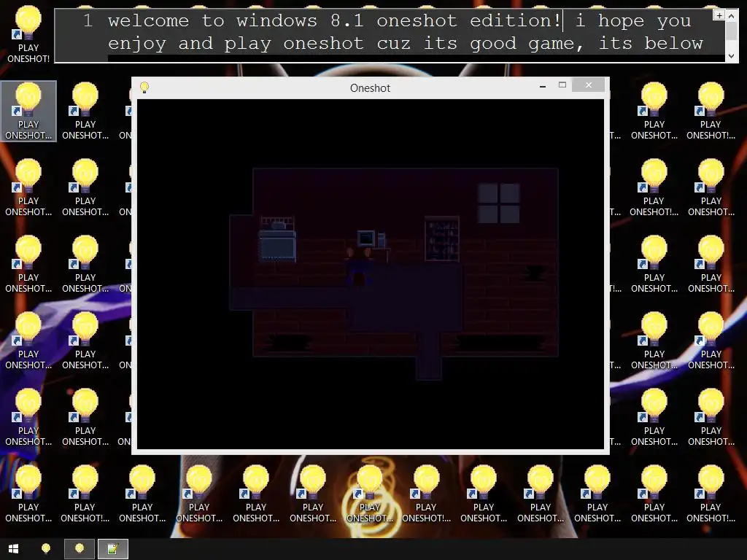Open the bottom-right corner PLAY ONESHOT! desktop shortcut
Image resolution: width=747 pixels, height=560 pixels.
click(x=711, y=494)
